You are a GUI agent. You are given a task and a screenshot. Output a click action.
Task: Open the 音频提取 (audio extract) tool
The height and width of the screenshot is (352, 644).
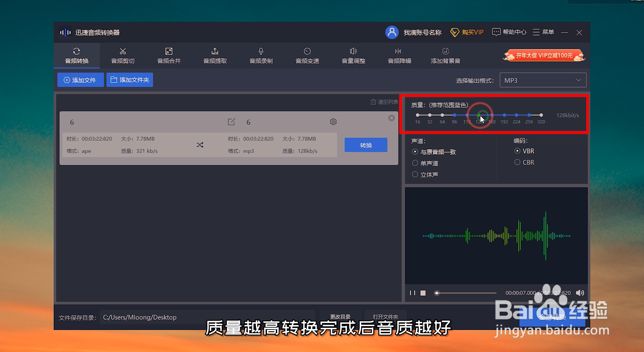click(215, 55)
